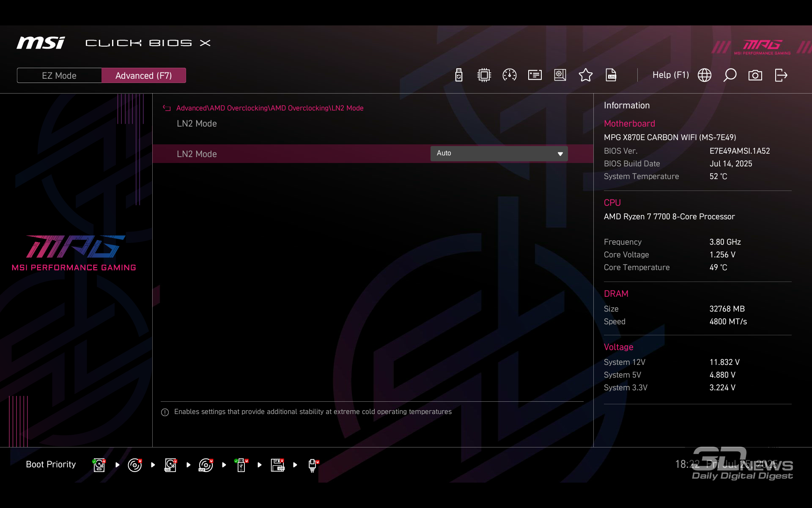Open the LOG file icon
812x508 pixels.
tap(611, 75)
